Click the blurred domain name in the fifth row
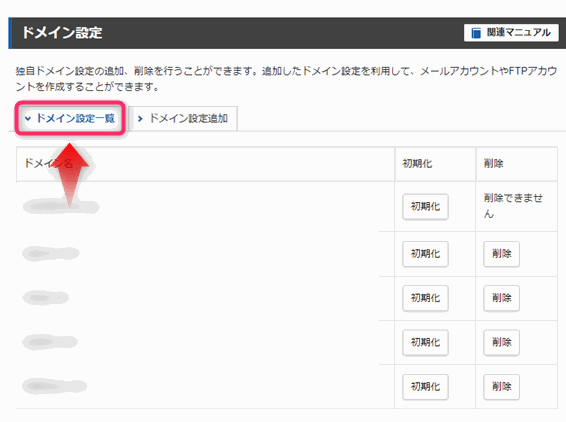Screen dimensions: 566x422 54,386
